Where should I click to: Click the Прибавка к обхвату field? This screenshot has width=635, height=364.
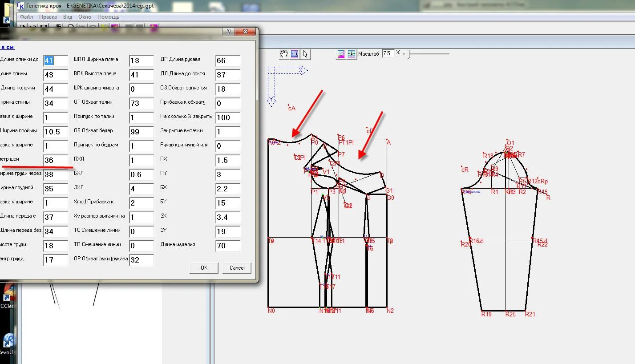tap(228, 103)
